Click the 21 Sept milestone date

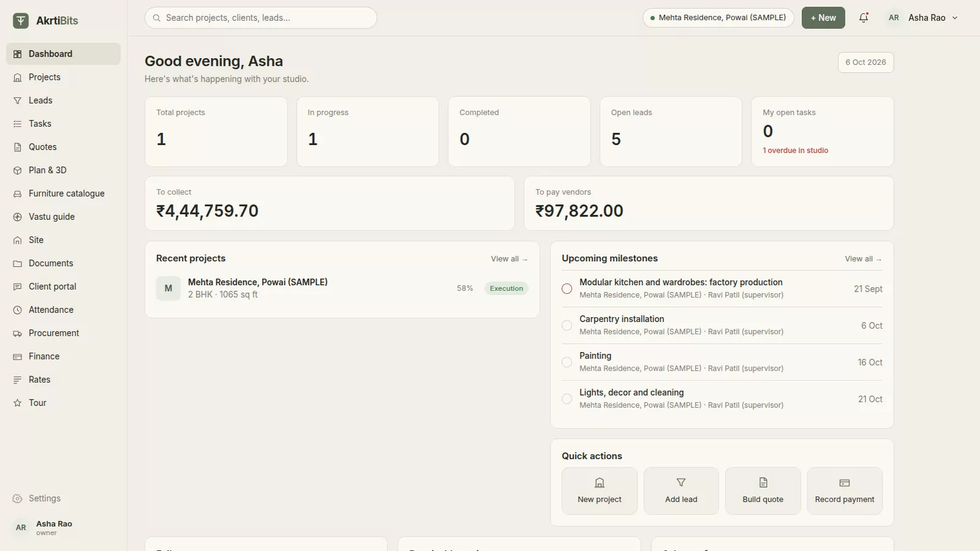[868, 289]
